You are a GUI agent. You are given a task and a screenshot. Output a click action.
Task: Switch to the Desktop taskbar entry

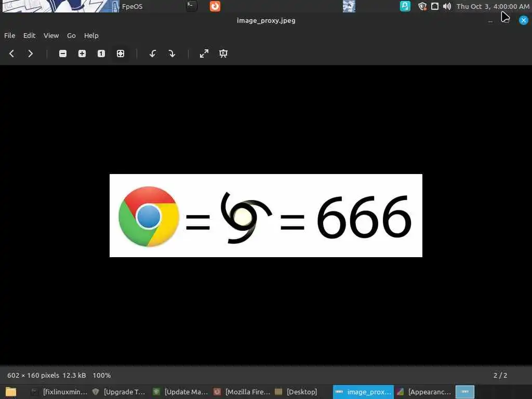[x=296, y=392]
